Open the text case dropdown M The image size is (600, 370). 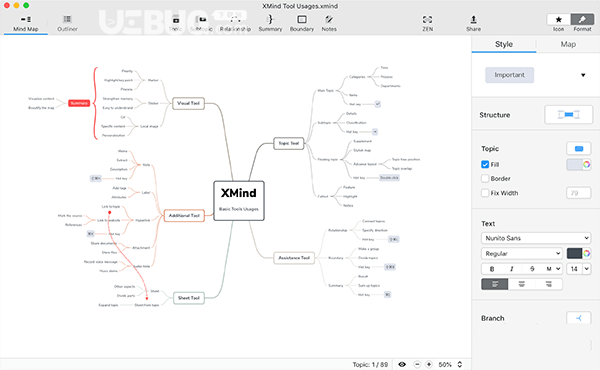pos(553,269)
